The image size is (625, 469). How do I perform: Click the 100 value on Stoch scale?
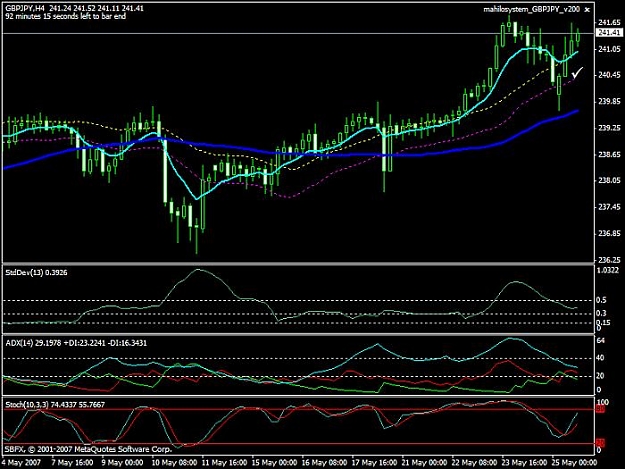click(x=603, y=402)
